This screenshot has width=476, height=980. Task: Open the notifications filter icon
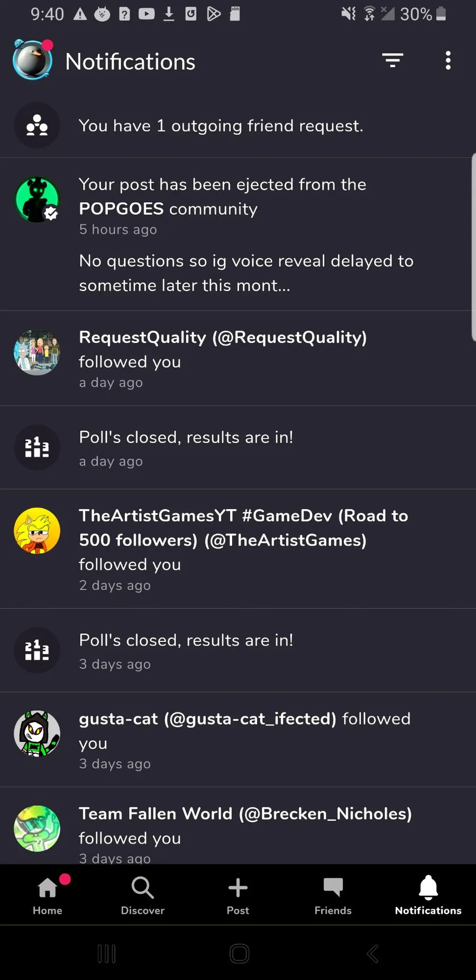pyautogui.click(x=392, y=61)
